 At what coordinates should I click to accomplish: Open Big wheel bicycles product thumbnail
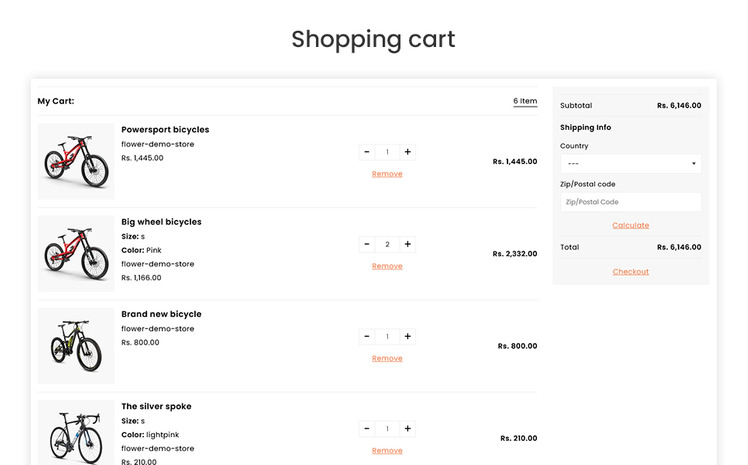pos(76,253)
